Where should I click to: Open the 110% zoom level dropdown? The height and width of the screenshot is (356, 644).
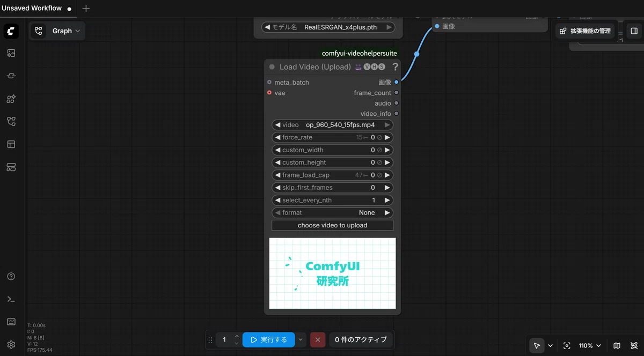coord(590,346)
